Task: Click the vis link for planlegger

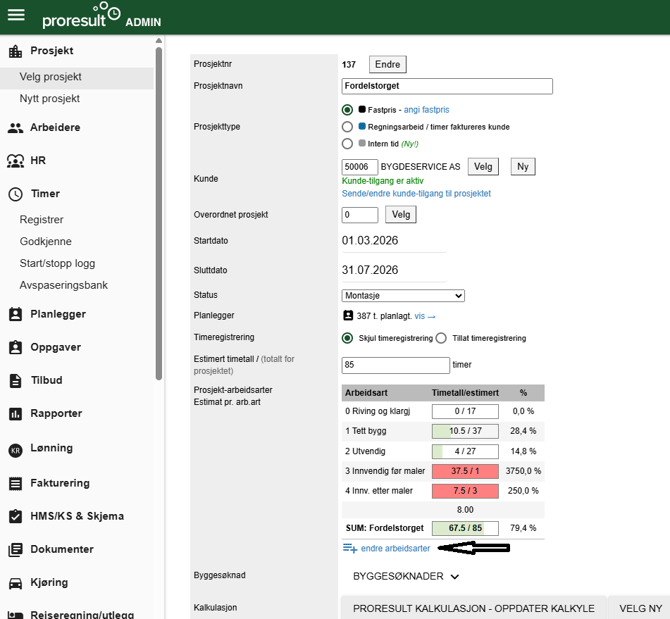Action: [x=425, y=316]
